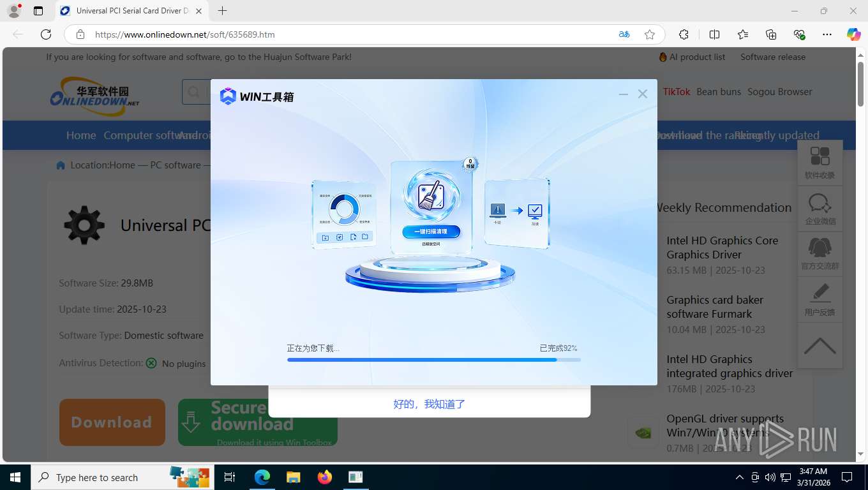Open browser extensions icon
The height and width of the screenshot is (490, 868).
tap(684, 34)
